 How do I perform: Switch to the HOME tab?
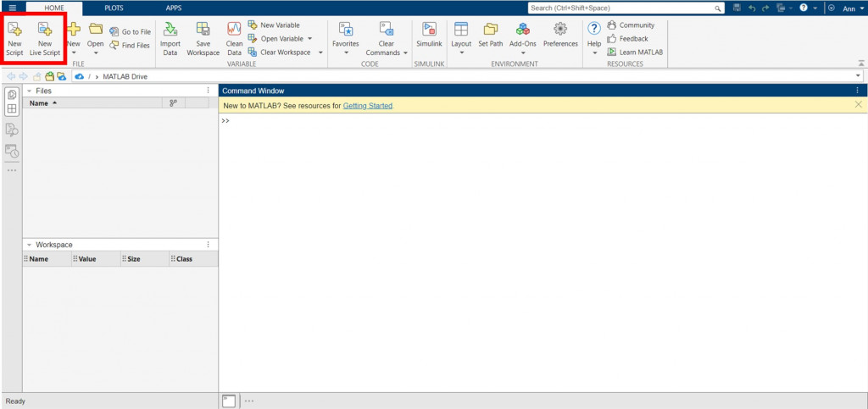[54, 8]
